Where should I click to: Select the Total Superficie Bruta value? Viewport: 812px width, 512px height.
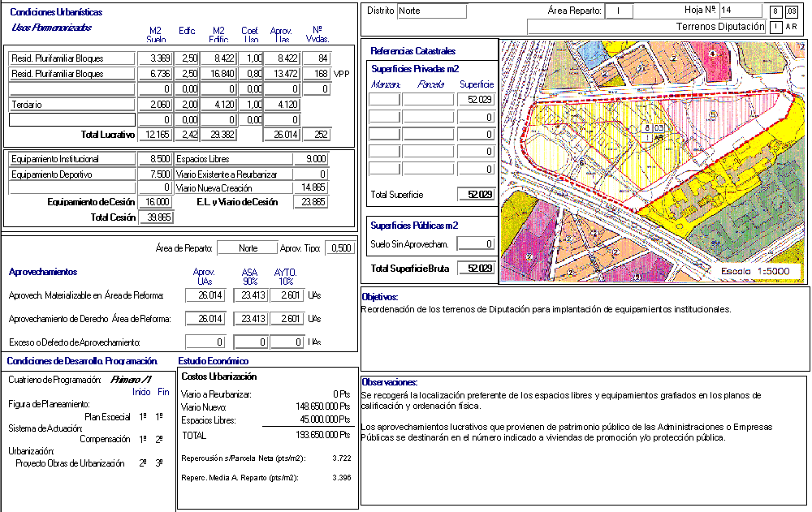click(x=476, y=269)
